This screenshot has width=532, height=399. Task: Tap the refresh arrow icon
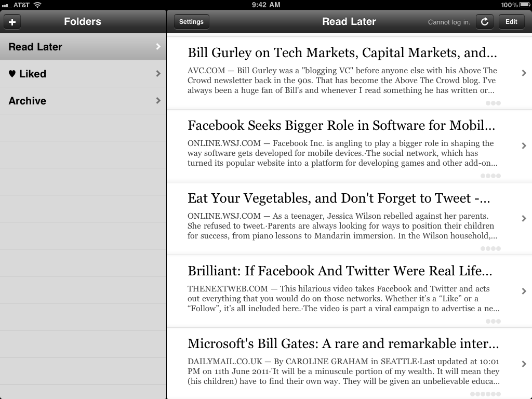pos(485,22)
